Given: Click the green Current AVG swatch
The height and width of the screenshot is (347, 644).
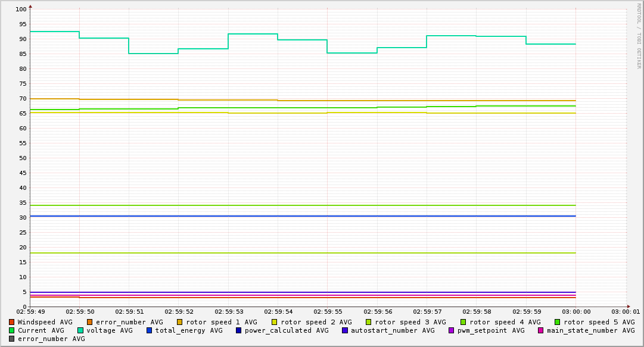Looking at the screenshot, I should (12, 330).
